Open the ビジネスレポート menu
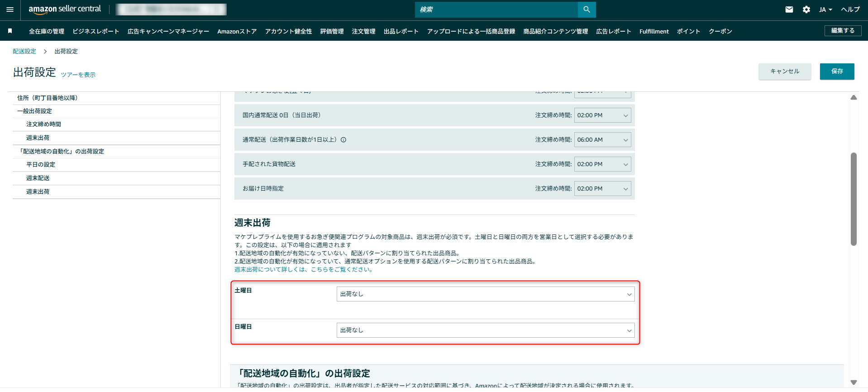Screen dimensions: 868x392 [x=95, y=31]
